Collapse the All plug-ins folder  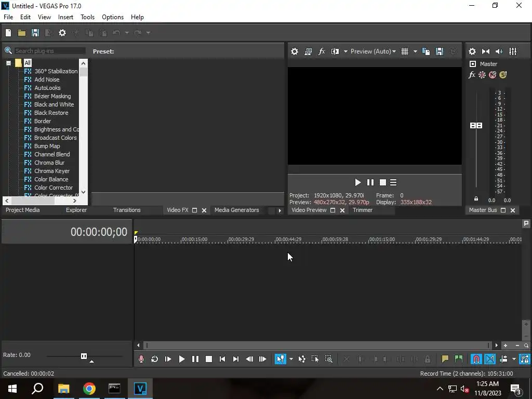pyautogui.click(x=8, y=63)
